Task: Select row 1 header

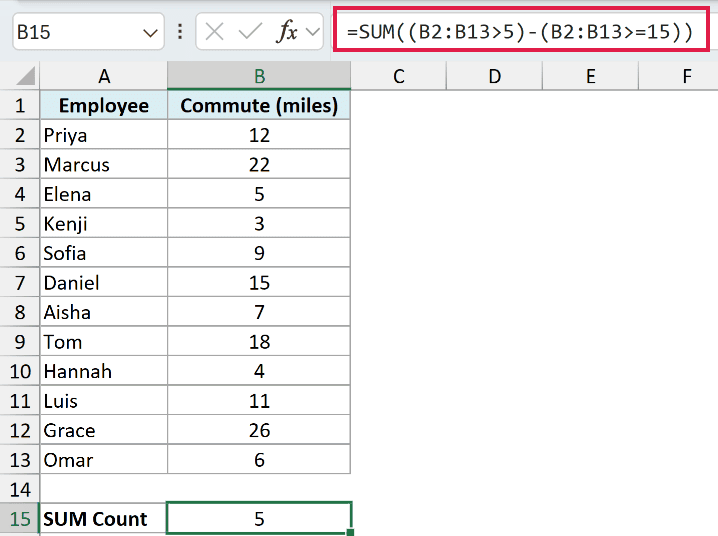Action: [20, 105]
